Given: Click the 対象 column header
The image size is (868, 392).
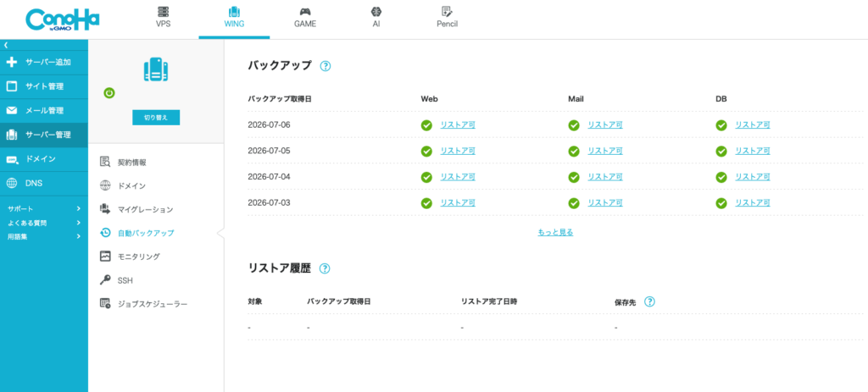Looking at the screenshot, I should (x=254, y=301).
